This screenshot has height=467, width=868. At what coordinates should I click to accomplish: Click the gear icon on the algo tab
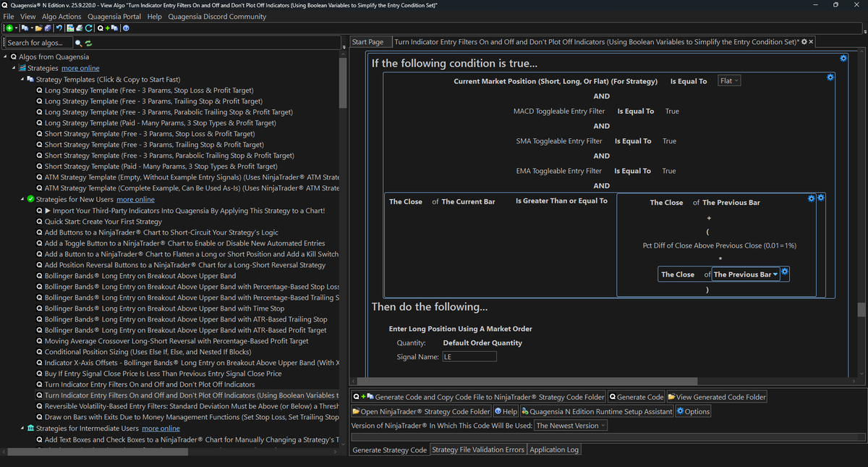click(804, 42)
